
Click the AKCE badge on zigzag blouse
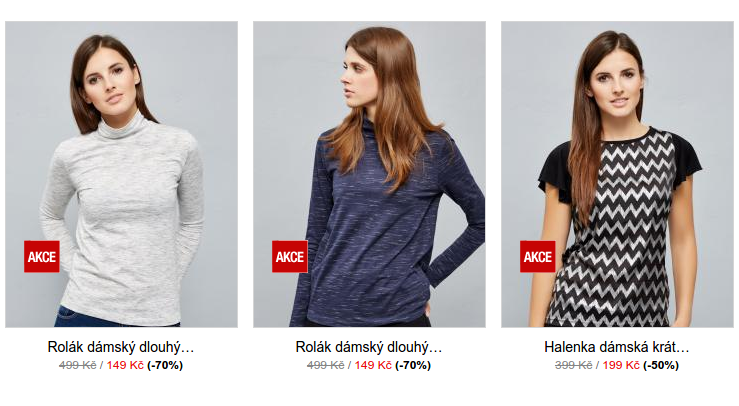(x=538, y=257)
